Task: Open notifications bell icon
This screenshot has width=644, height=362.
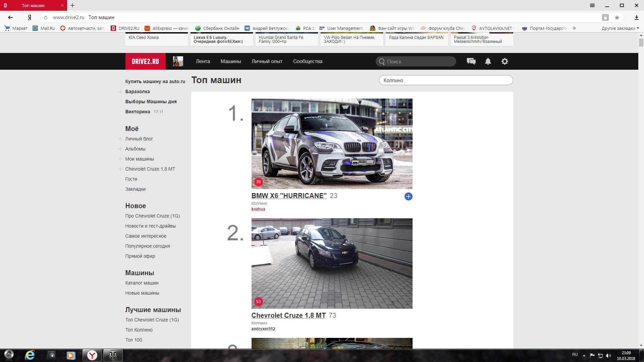Action: point(488,61)
